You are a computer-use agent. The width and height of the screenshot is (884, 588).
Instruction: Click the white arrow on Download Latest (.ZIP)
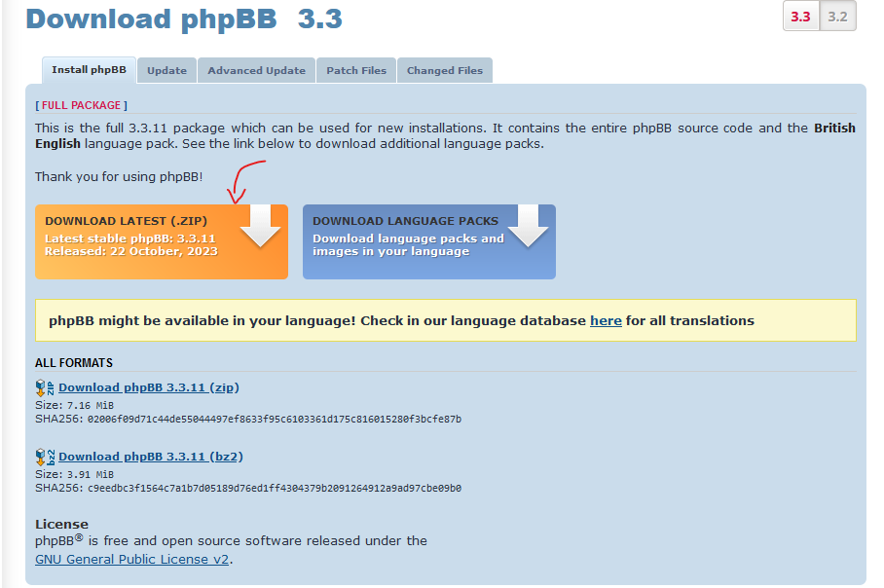tap(261, 226)
